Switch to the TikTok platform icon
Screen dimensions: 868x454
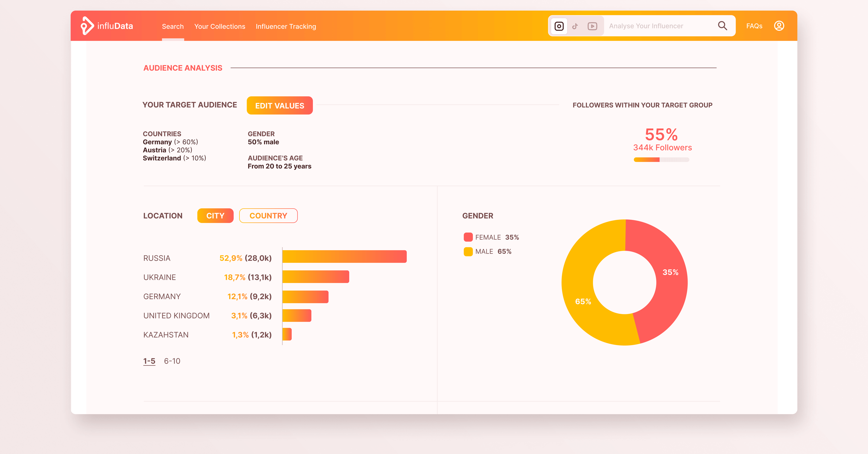[x=576, y=25]
